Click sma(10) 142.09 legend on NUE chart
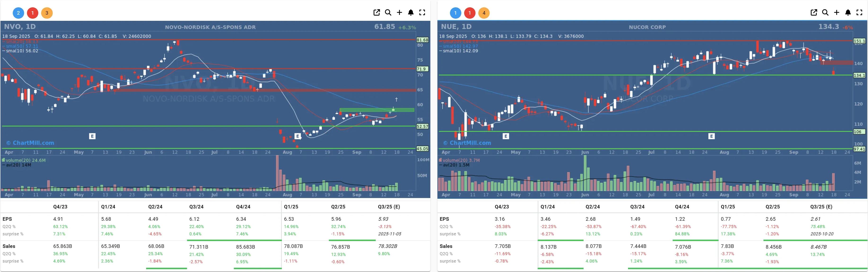The height and width of the screenshot is (272, 868). (x=459, y=51)
